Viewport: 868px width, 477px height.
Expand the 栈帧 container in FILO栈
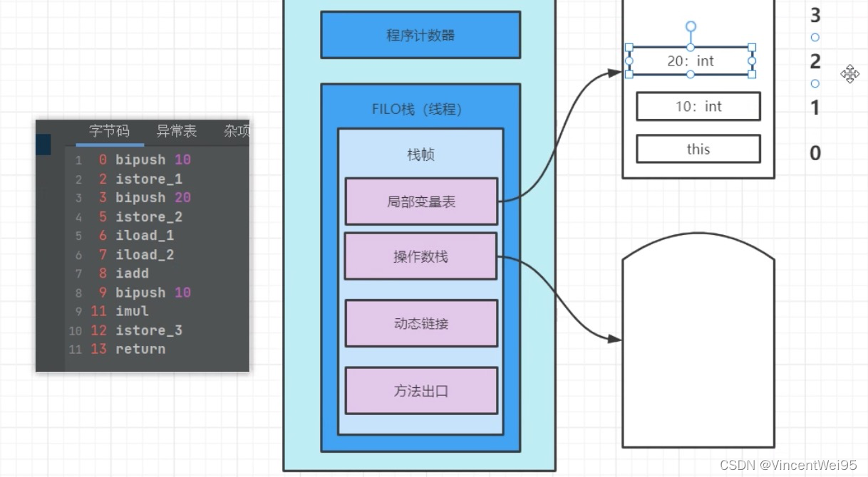(420, 154)
